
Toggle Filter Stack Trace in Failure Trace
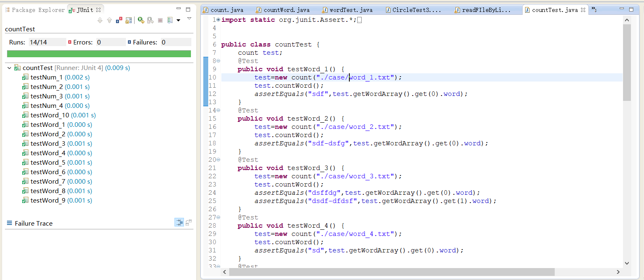179,223
